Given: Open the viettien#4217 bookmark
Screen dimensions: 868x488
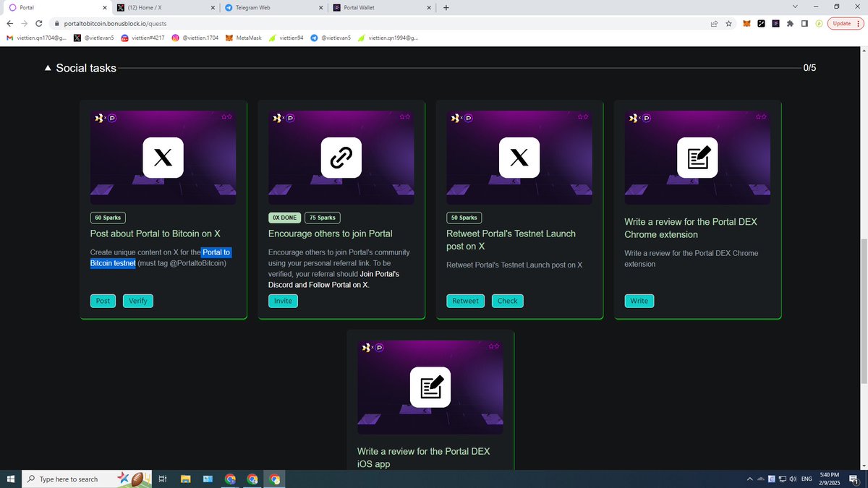Looking at the screenshot, I should coord(143,38).
